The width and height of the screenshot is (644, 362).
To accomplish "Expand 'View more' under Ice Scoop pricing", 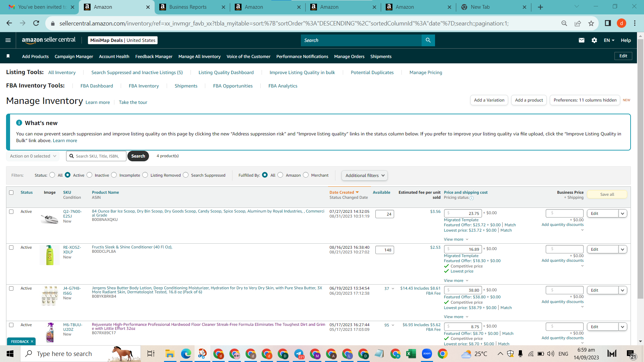I will click(x=456, y=239).
